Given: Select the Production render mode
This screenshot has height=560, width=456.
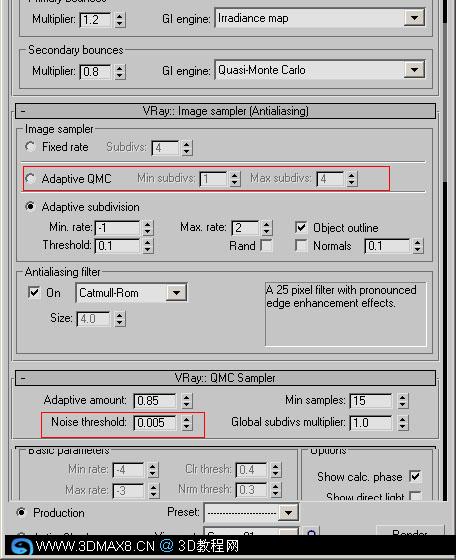Looking at the screenshot, I should click(21, 512).
